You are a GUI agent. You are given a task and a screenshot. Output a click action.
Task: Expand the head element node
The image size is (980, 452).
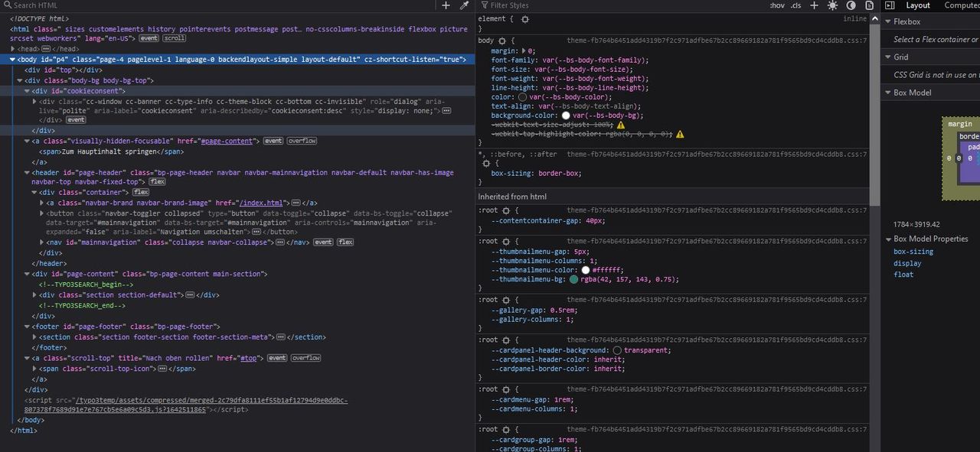point(13,49)
